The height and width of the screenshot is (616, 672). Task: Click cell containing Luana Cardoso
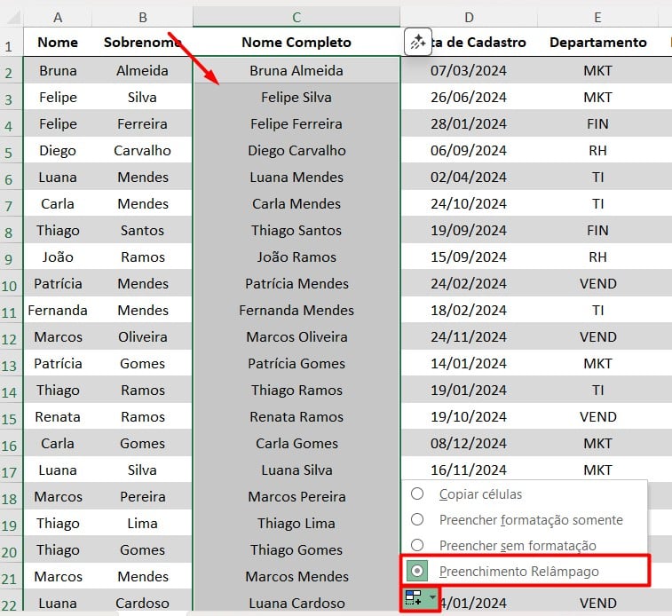[296, 603]
